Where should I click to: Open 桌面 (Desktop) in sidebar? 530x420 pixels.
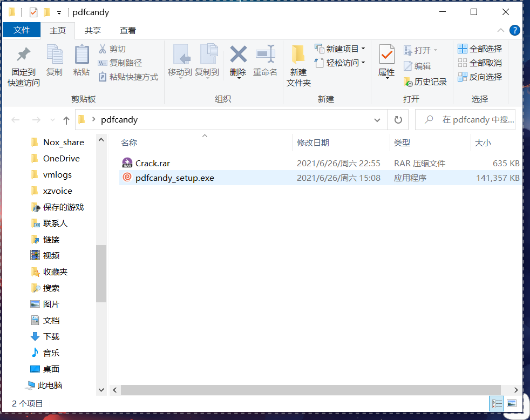45,369
